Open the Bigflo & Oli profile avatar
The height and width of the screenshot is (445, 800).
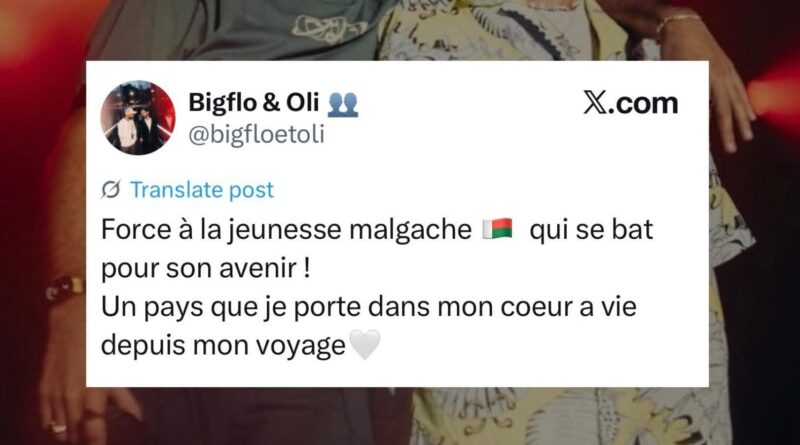138,118
